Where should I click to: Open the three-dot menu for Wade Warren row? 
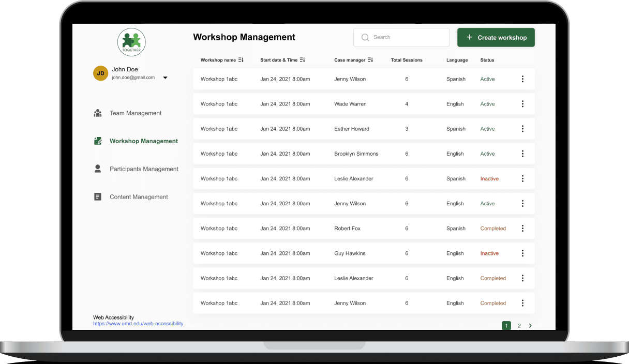coord(522,104)
